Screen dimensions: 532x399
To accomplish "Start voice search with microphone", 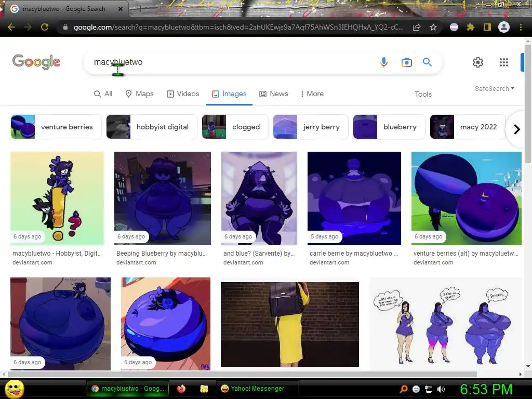I will point(384,62).
